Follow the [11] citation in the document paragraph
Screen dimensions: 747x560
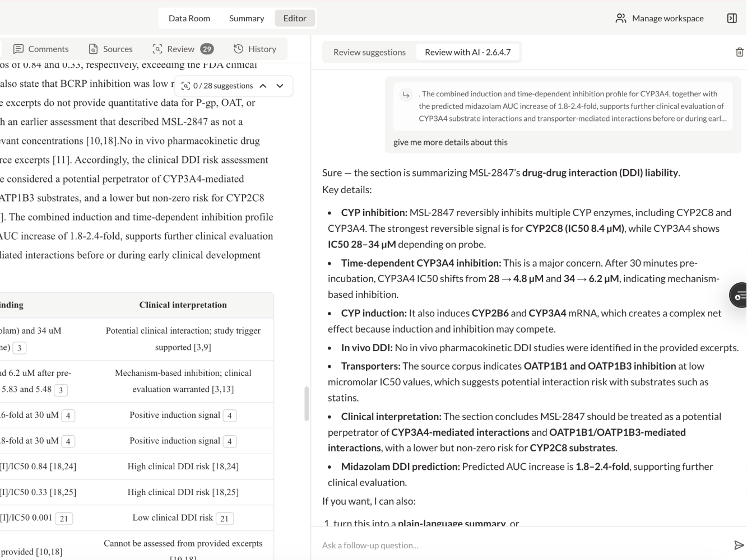point(61,160)
